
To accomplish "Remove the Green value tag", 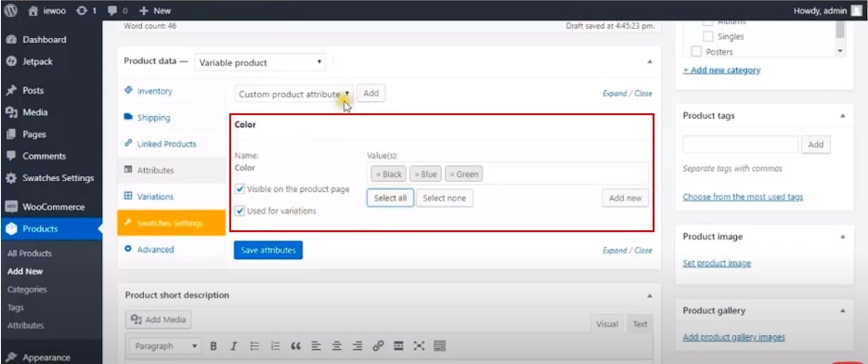I will (x=452, y=175).
